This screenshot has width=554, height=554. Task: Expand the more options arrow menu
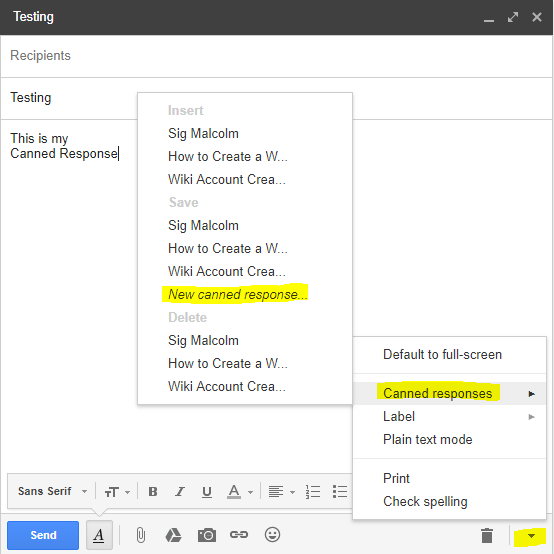click(531, 536)
